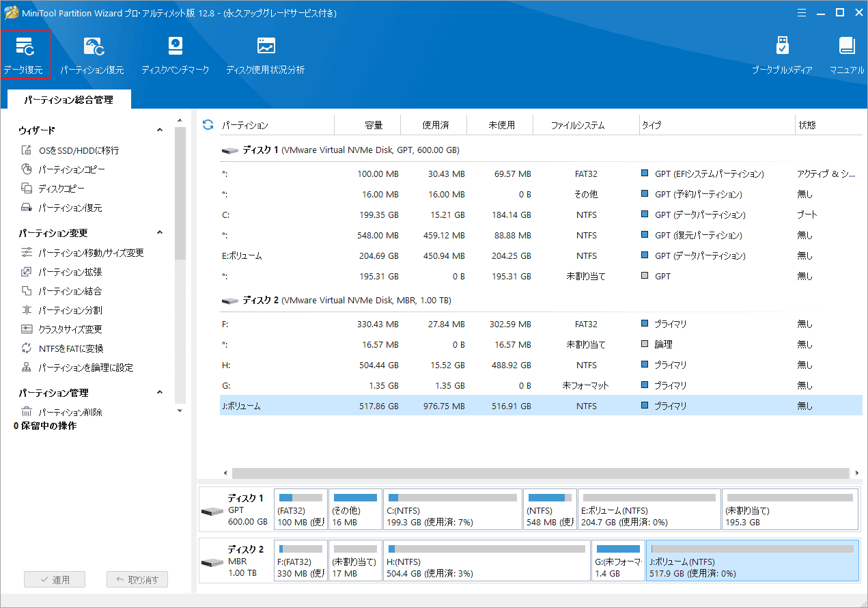Select ディスク 1 header row in list
This screenshot has height=608, width=868.
click(x=541, y=150)
